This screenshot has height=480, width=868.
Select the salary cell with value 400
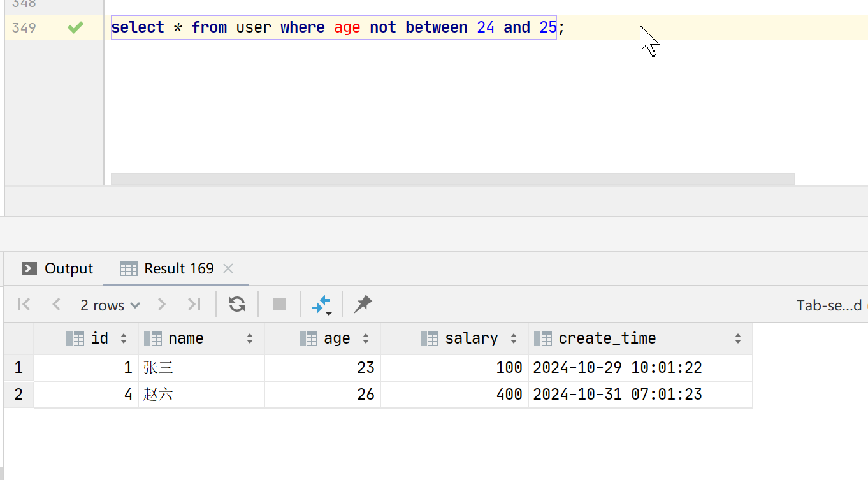point(454,395)
